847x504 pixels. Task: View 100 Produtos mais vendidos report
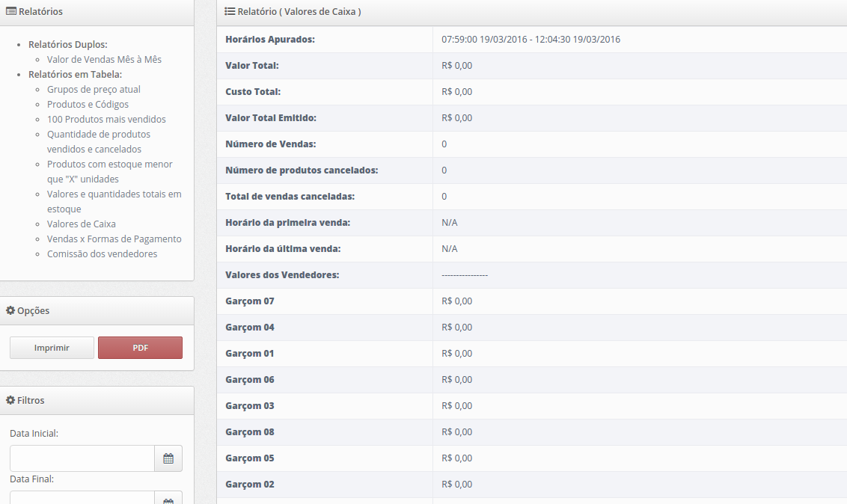[x=106, y=119]
